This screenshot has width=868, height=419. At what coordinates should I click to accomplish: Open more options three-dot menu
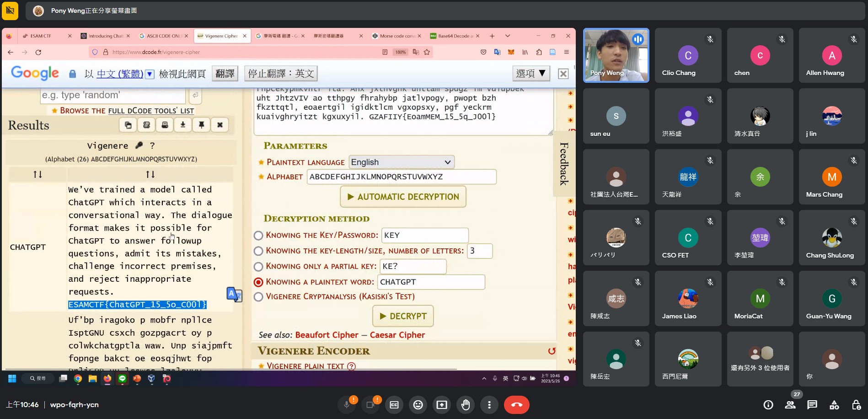pyautogui.click(x=489, y=405)
